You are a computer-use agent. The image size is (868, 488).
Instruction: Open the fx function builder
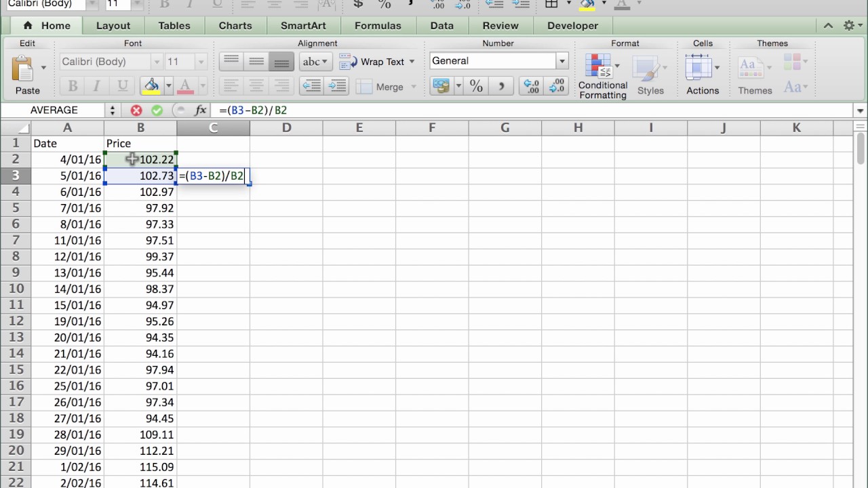pos(201,110)
